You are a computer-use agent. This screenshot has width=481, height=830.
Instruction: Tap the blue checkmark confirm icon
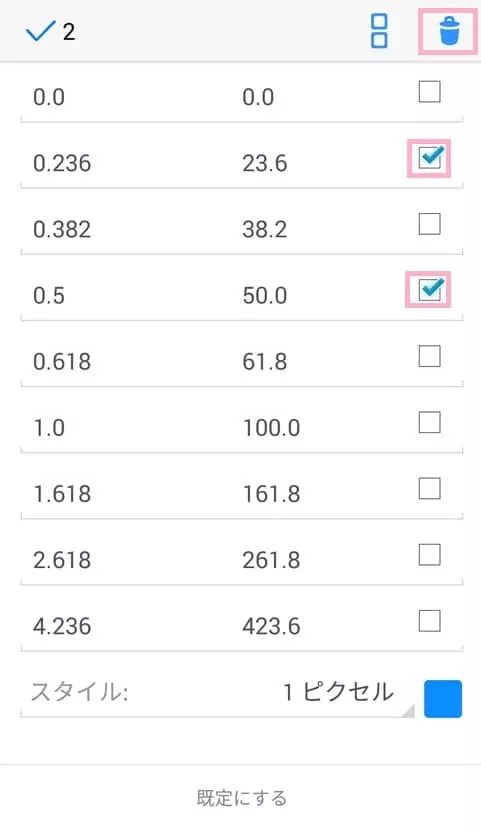(x=40, y=31)
